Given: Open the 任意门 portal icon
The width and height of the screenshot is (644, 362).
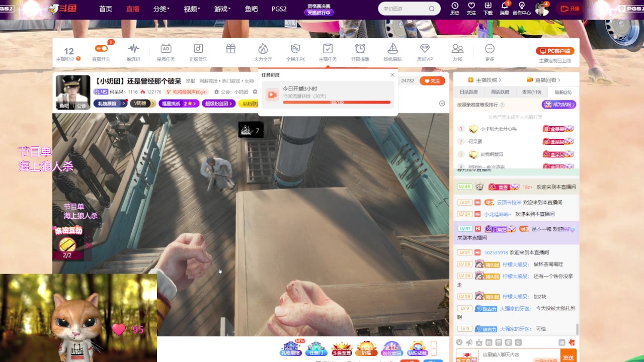Looking at the screenshot, I should tap(316, 348).
